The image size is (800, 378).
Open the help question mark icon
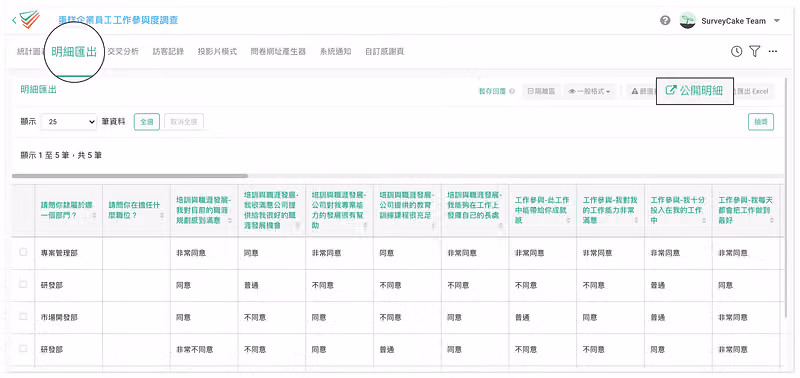665,21
